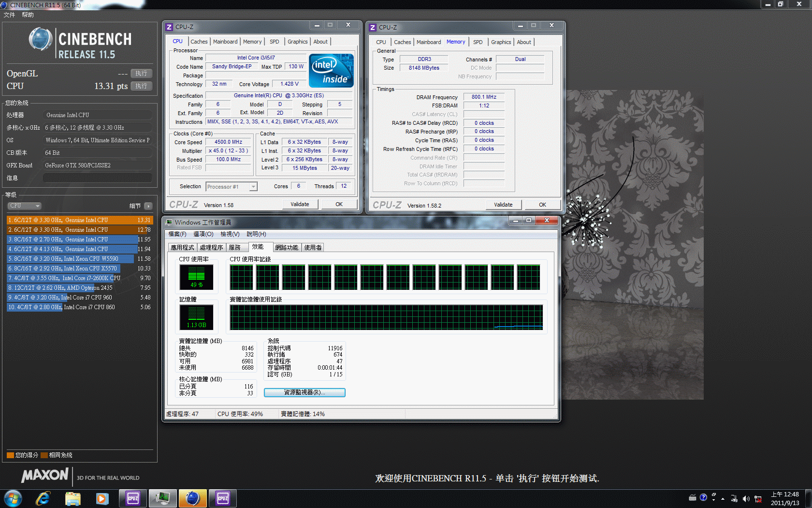Image resolution: width=812 pixels, height=508 pixels.
Task: Click Validate in Memory CPU-Z window
Action: (503, 205)
